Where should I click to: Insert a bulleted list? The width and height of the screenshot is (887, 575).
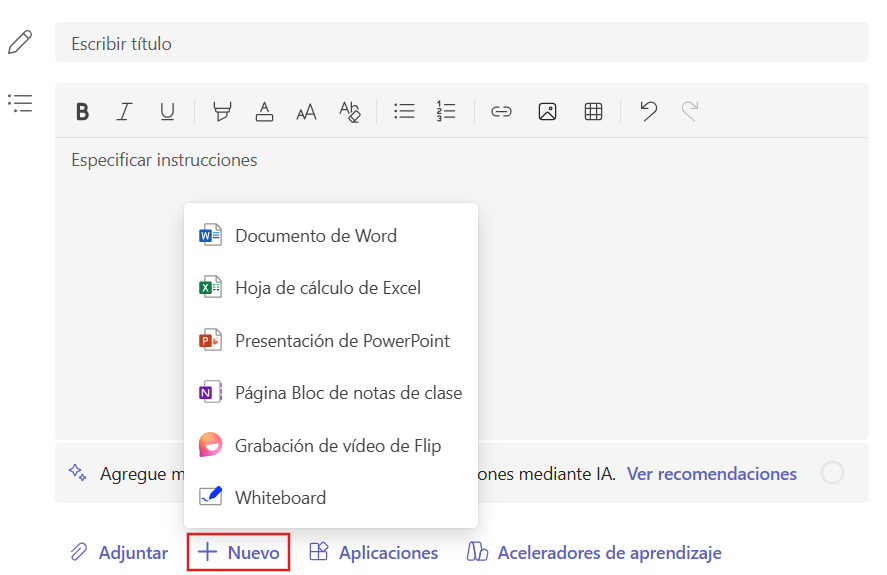coord(404,111)
